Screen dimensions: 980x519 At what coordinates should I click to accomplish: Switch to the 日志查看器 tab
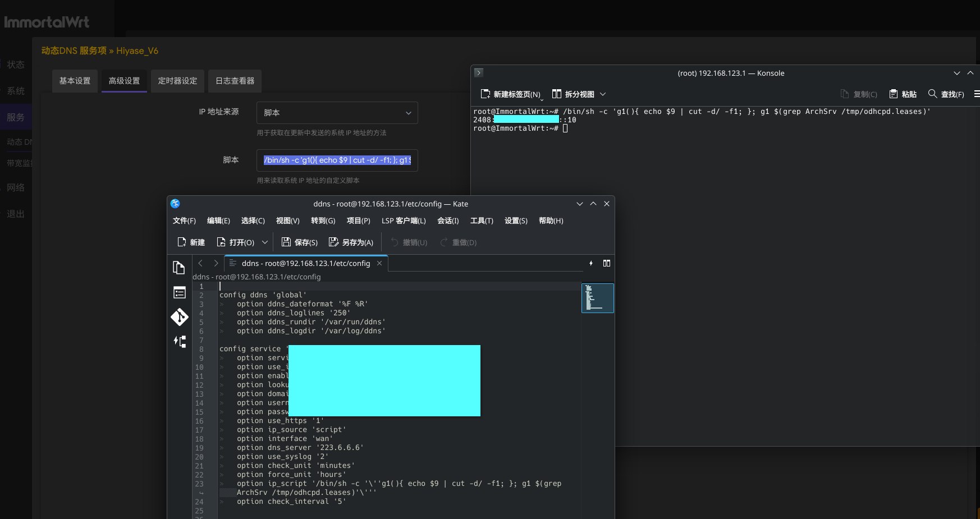coord(235,81)
